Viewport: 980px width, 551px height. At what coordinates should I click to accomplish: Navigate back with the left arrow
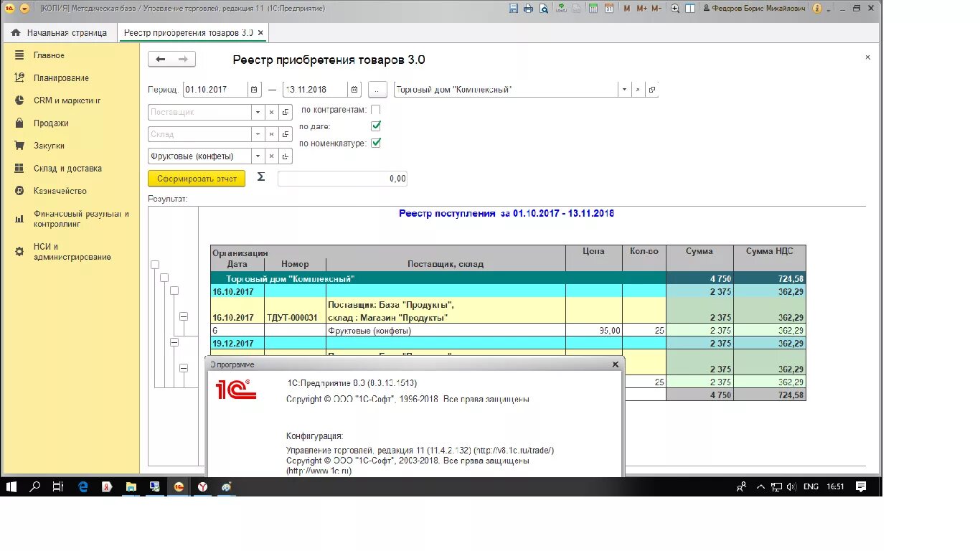point(161,60)
